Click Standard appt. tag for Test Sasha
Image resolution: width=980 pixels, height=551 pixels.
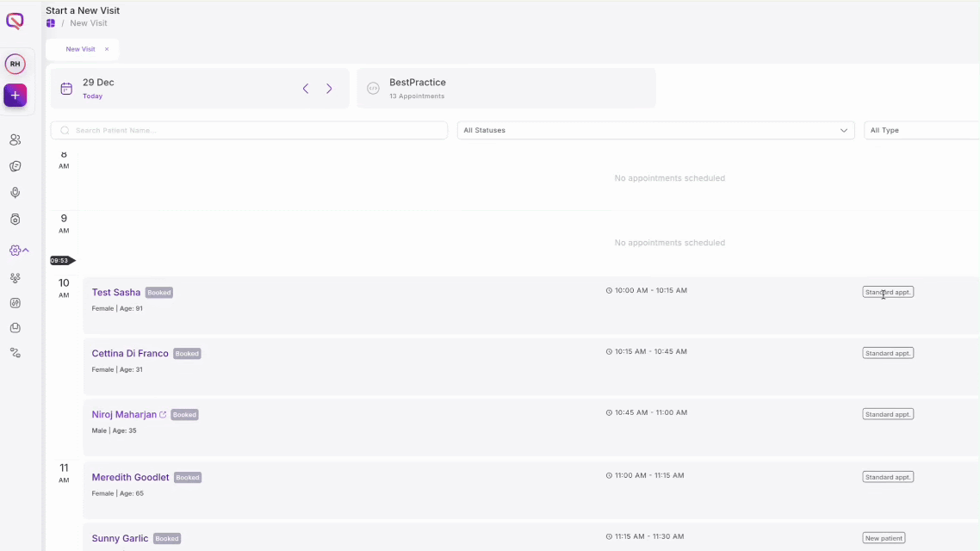(x=888, y=292)
